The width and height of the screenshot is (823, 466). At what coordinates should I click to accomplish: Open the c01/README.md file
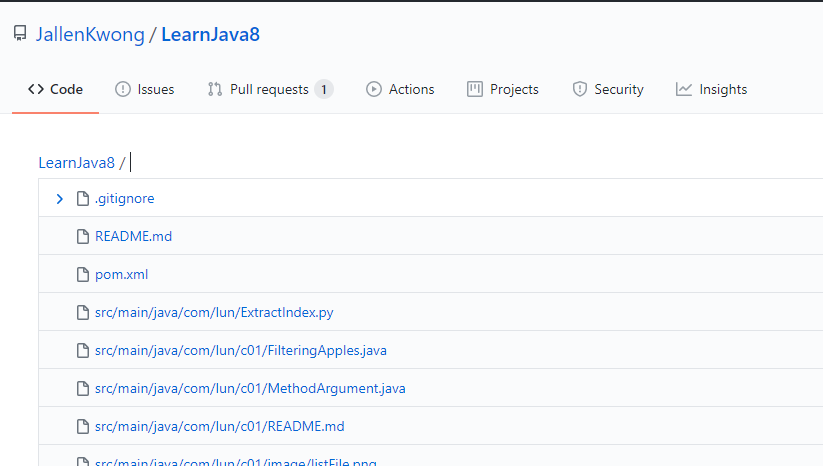219,426
